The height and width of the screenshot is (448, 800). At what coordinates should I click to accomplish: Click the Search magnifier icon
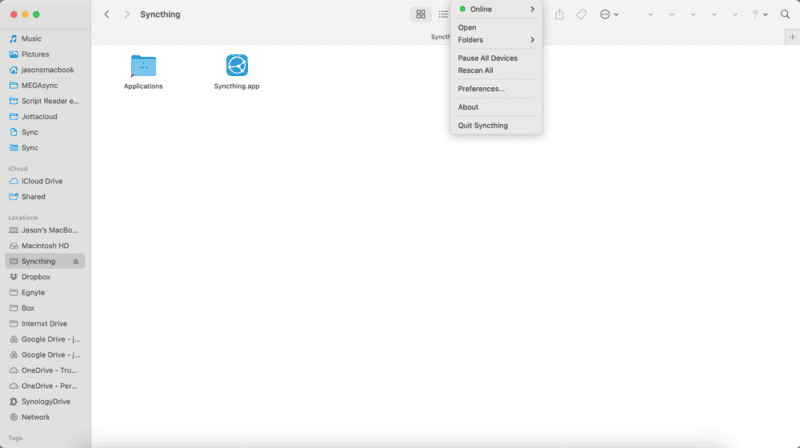coord(784,14)
